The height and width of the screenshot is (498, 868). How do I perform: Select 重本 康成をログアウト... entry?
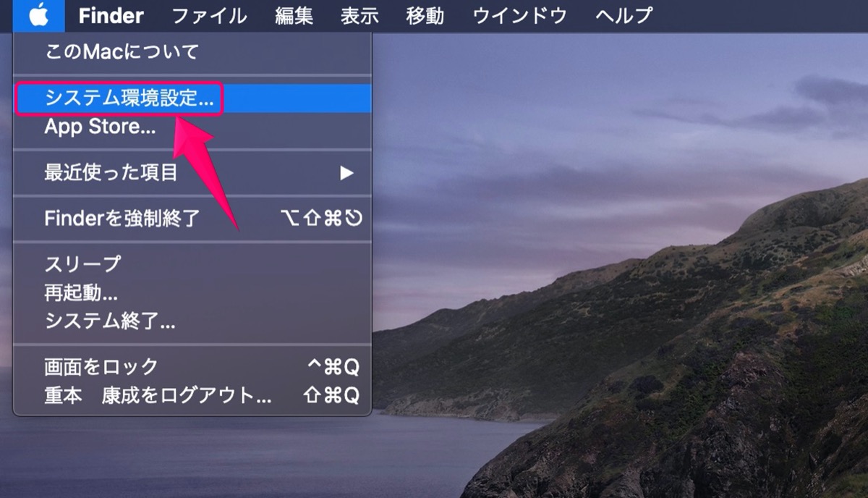click(x=192, y=395)
